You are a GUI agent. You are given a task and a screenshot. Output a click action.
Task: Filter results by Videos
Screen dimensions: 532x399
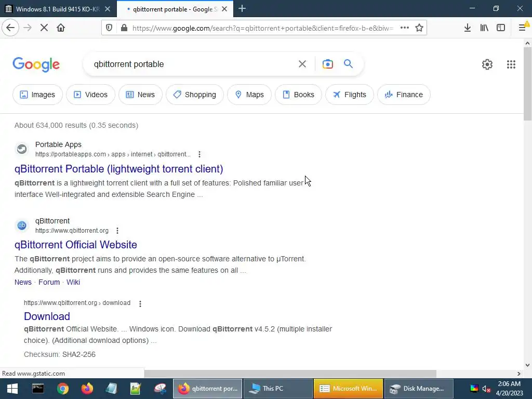coord(90,95)
